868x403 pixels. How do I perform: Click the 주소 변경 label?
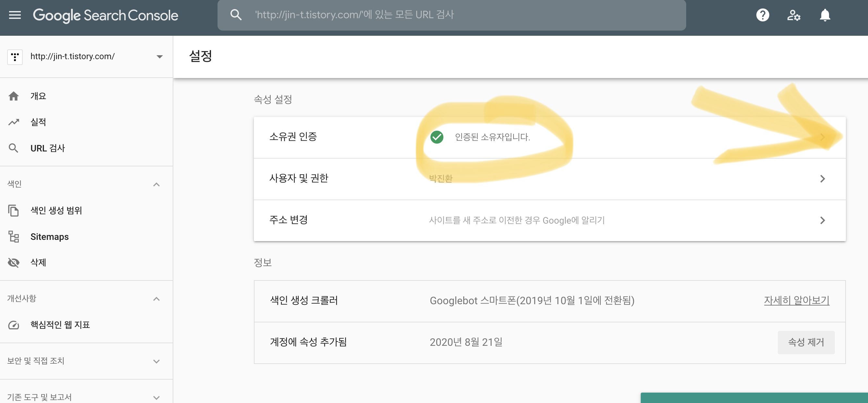pos(289,220)
